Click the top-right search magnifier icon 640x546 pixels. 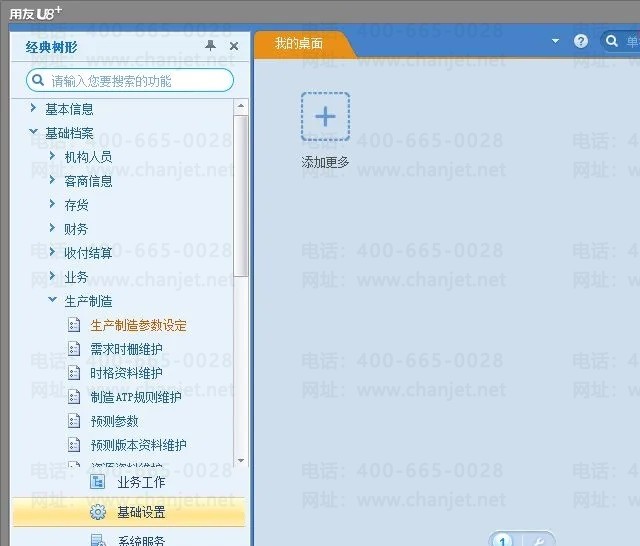tap(611, 41)
